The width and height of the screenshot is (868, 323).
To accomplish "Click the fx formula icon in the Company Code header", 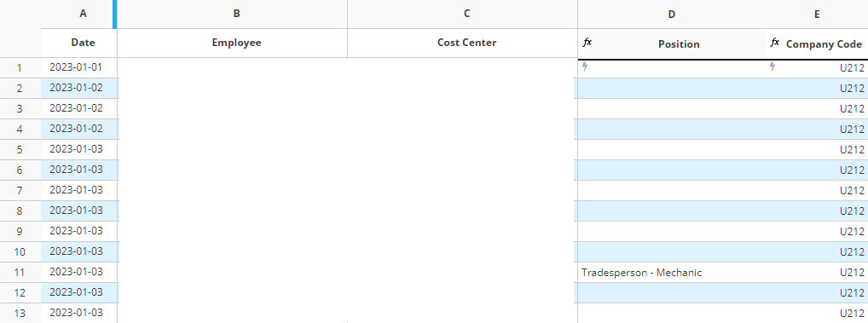I will (775, 42).
